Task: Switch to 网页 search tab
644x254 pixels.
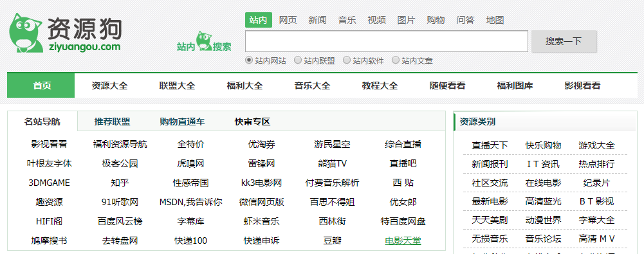Action: pyautogui.click(x=288, y=20)
